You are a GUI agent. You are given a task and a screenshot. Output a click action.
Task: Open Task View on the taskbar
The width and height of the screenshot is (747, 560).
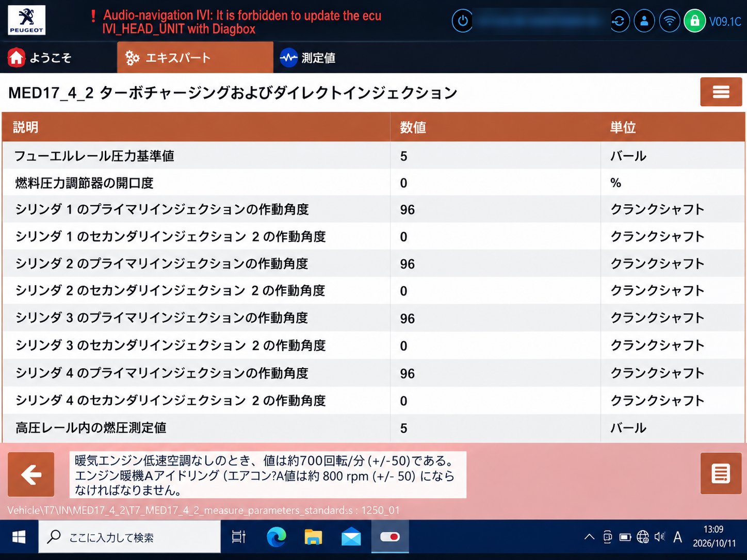point(239,537)
